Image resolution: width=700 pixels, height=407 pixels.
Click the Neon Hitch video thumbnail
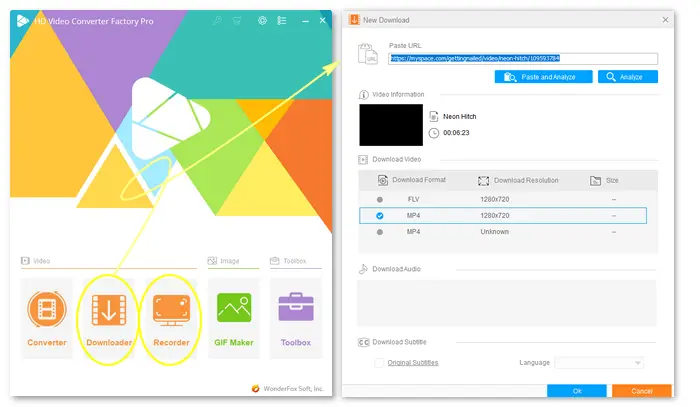[x=391, y=124]
